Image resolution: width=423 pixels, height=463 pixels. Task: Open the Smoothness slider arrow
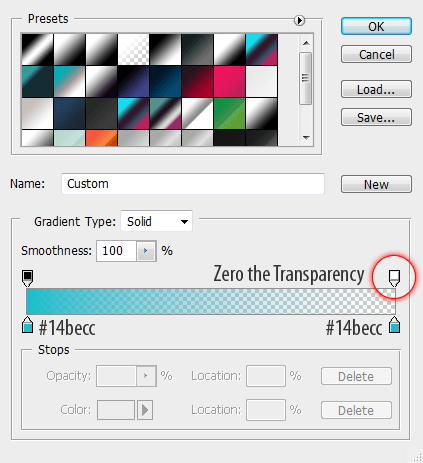click(146, 251)
